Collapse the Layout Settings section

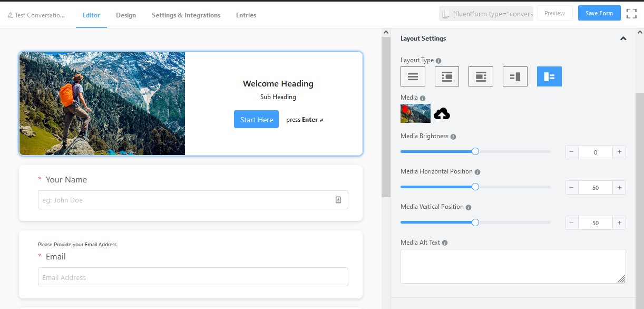623,38
